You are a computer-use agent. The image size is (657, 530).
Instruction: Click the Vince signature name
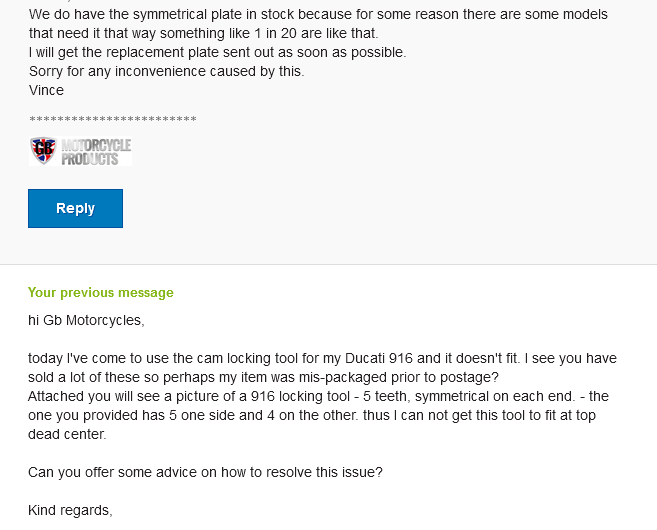tap(46, 90)
